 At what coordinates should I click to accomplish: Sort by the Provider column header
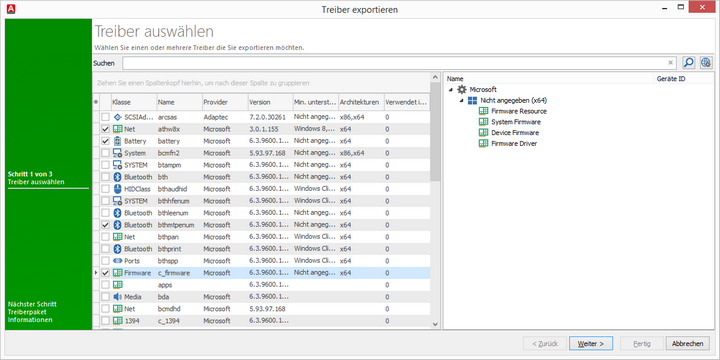[x=225, y=102]
